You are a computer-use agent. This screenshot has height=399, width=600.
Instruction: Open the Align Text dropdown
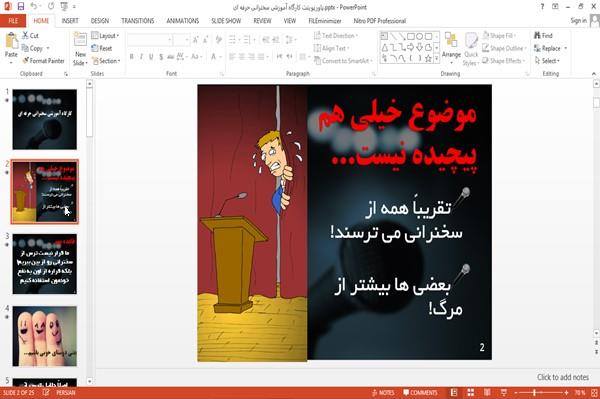pos(331,48)
